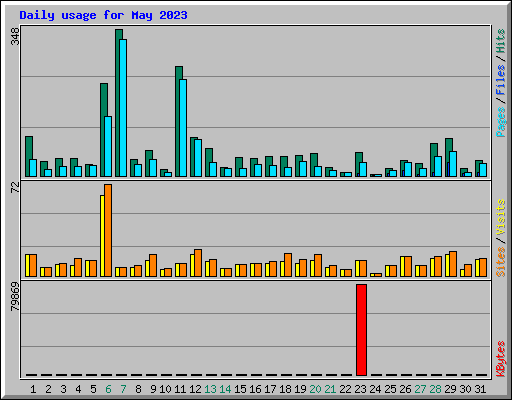Click the 79869 axis value label

point(15,297)
